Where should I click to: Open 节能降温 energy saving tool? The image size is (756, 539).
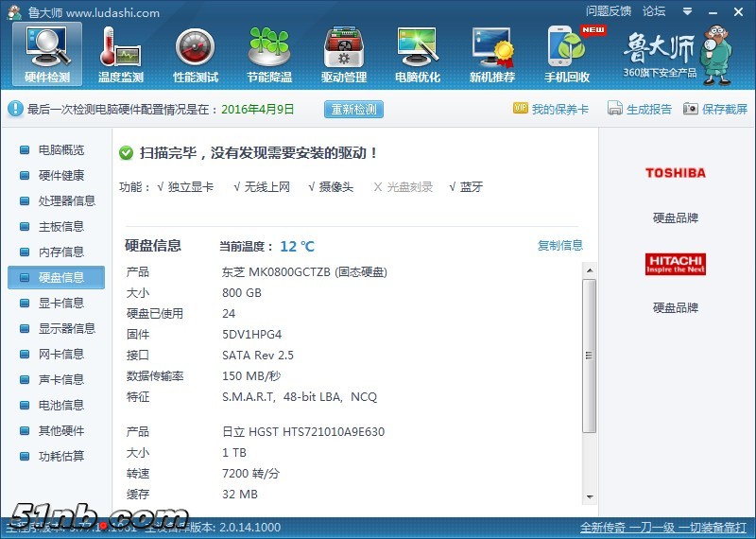(269, 53)
